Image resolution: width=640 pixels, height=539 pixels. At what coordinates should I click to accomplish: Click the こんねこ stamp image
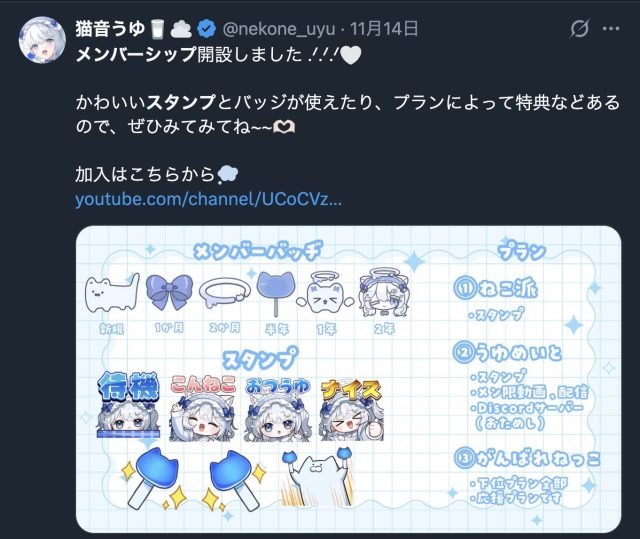[x=203, y=408]
